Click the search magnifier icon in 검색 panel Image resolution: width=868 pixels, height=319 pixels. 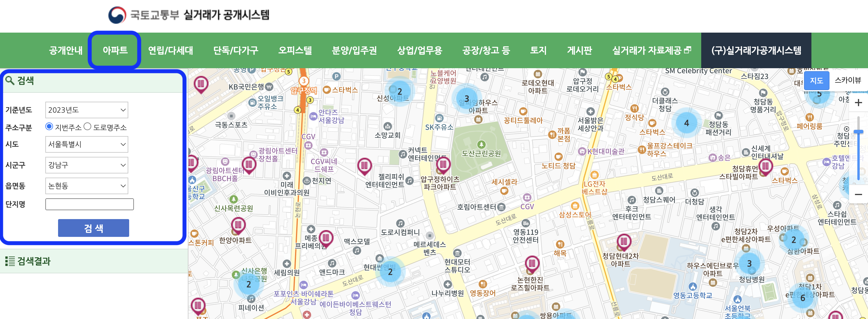pyautogui.click(x=10, y=81)
